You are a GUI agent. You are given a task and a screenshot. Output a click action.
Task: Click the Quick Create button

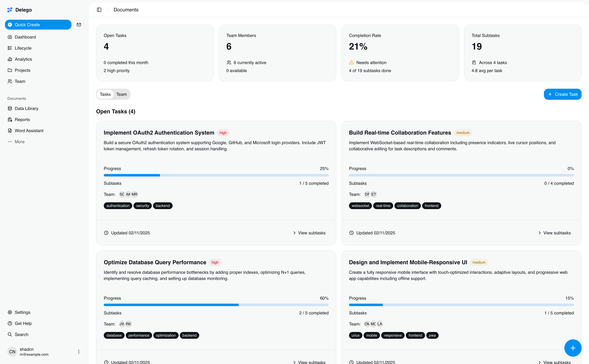(38, 24)
